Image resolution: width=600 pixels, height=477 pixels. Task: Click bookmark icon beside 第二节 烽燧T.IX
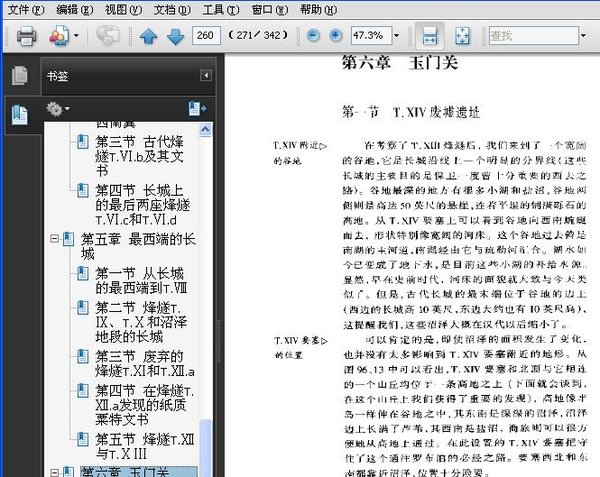[x=83, y=307]
